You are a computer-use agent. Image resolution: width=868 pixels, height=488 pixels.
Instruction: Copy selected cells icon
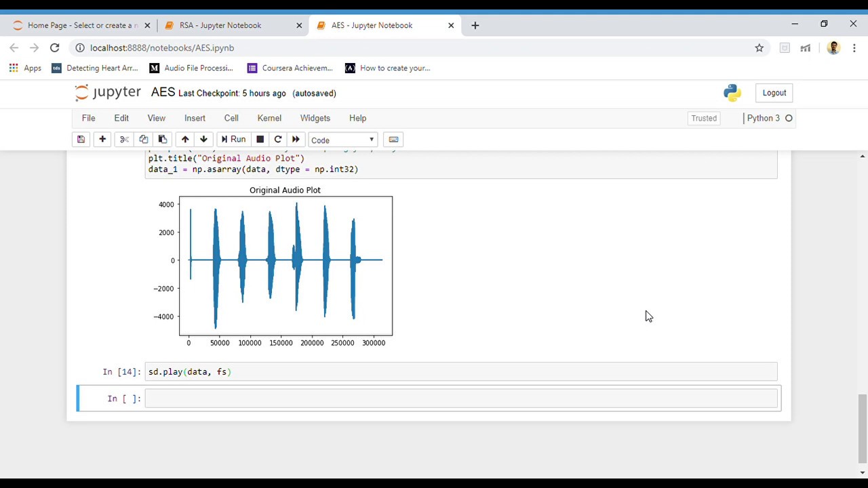click(143, 140)
